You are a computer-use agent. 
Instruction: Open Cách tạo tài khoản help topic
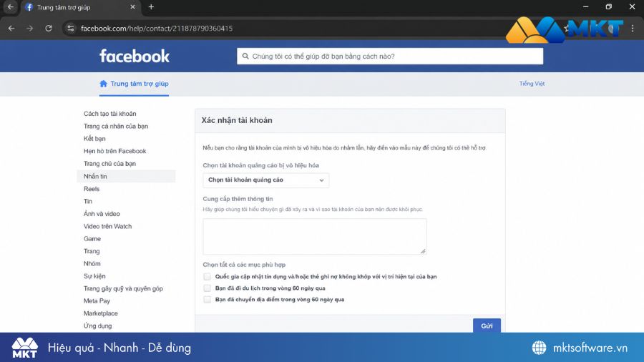click(109, 114)
